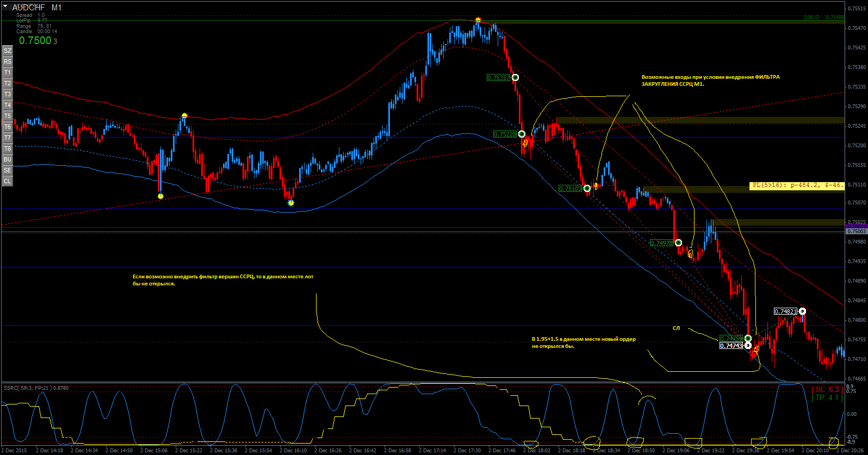Click the Range 79, 81 info line
Viewport: 868px width, 455px height.
34,26
